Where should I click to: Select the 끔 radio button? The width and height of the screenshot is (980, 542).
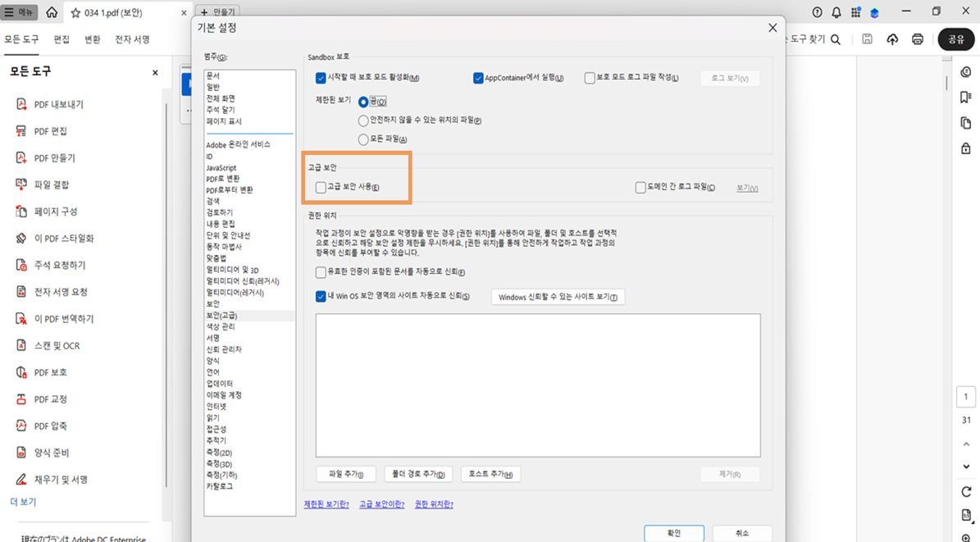click(363, 102)
